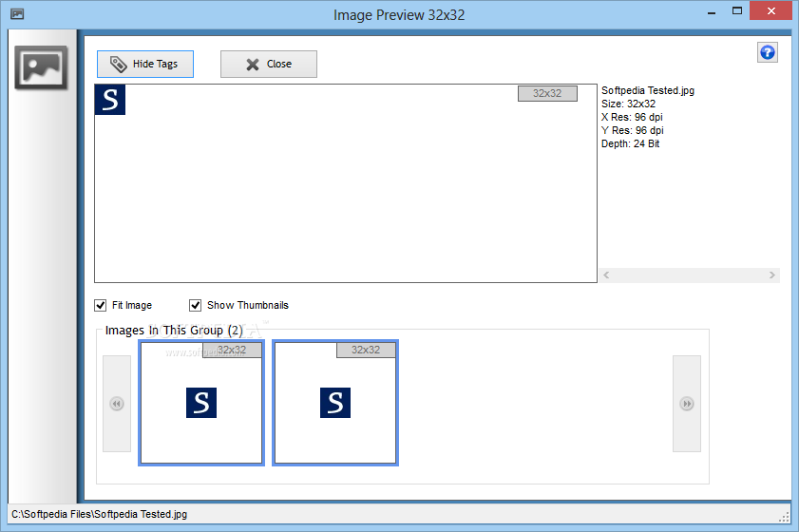Click the status bar file path text

100,514
